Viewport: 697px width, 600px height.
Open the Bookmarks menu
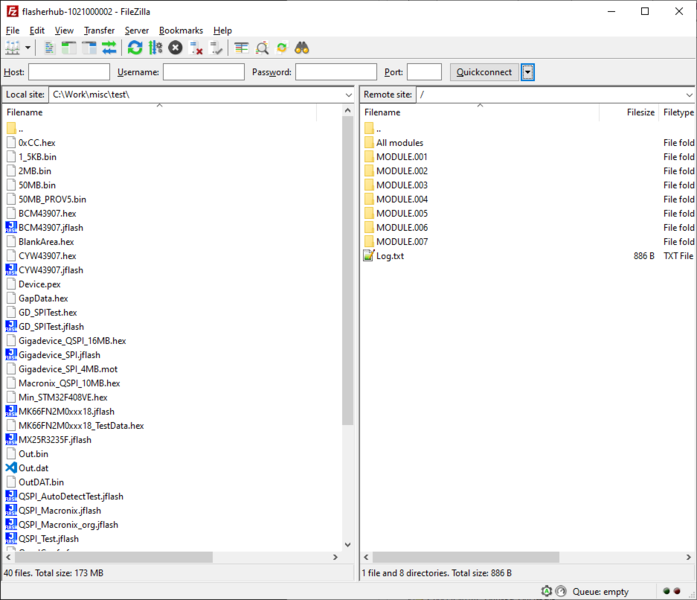coord(181,31)
